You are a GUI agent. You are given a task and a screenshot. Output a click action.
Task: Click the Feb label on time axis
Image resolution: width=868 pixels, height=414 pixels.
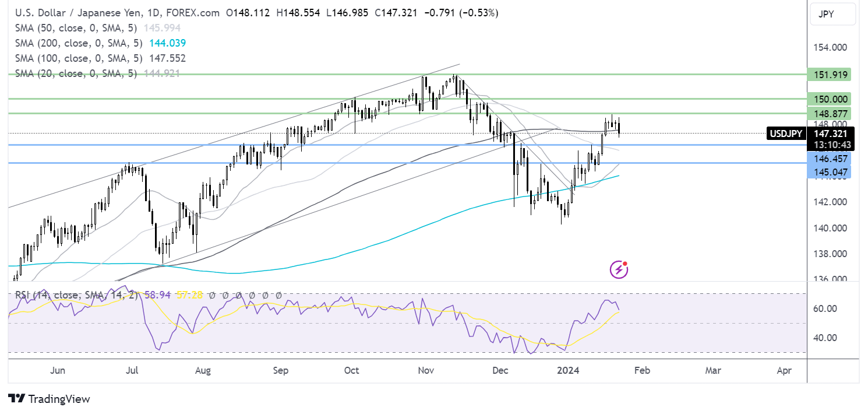click(x=641, y=370)
